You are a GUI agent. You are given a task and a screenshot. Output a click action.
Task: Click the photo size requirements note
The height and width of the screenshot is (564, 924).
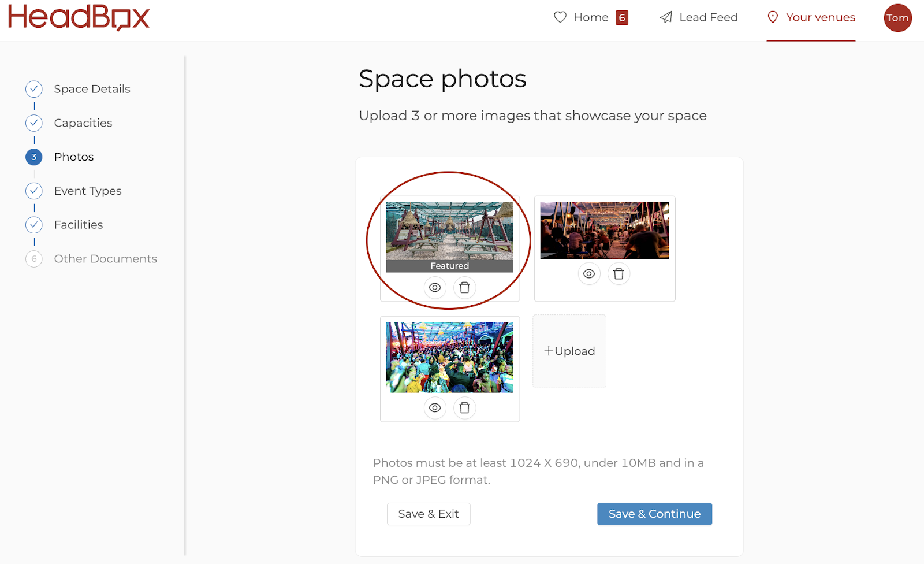point(538,472)
